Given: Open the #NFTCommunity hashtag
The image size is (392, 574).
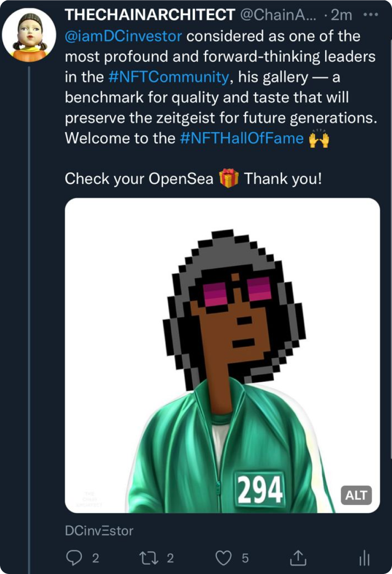Looking at the screenshot, I should pyautogui.click(x=168, y=77).
